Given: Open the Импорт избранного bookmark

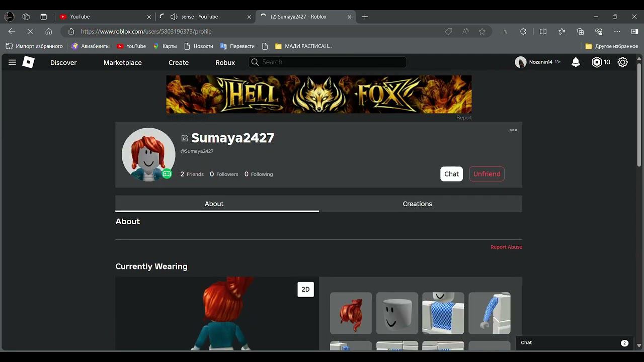Looking at the screenshot, I should tap(34, 46).
